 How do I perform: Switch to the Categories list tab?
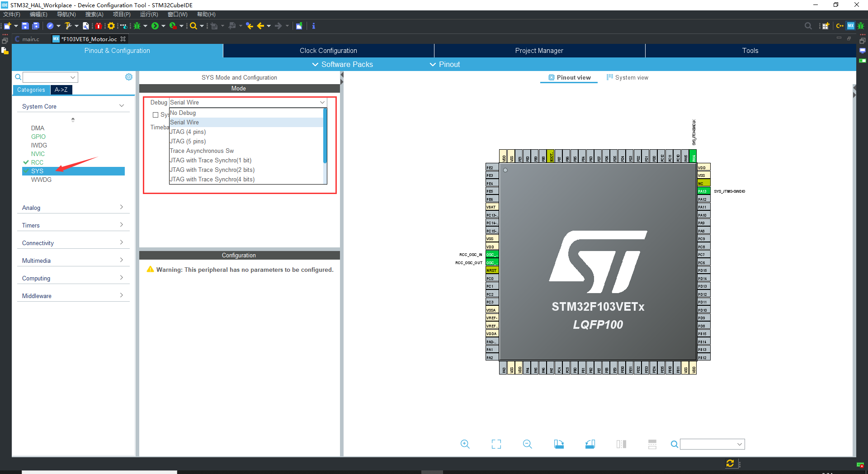(31, 90)
